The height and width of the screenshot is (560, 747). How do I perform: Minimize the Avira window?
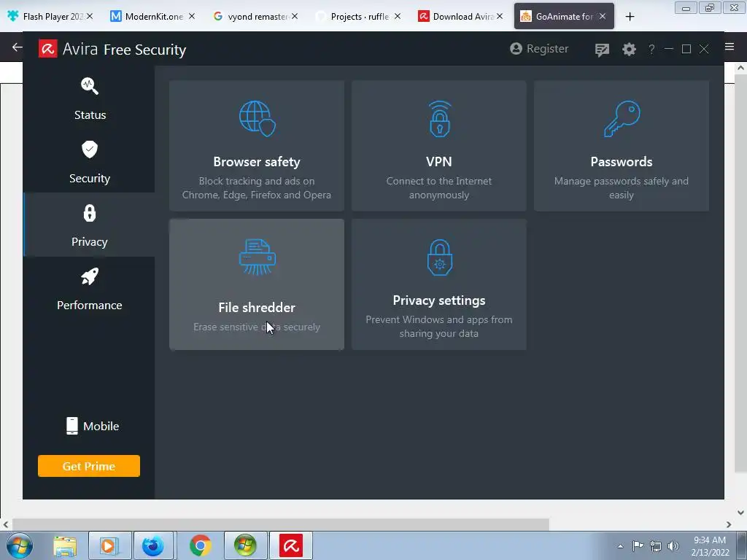pos(669,49)
